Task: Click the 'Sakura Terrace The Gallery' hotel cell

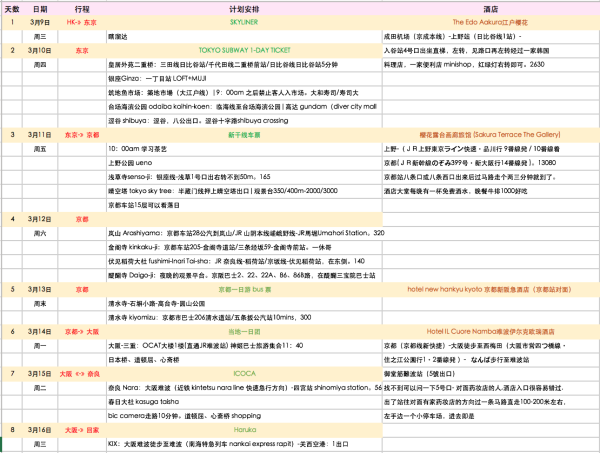Action: pyautogui.click(x=491, y=135)
